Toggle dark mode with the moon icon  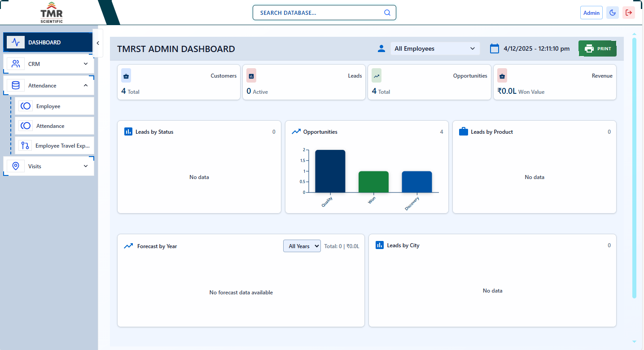click(613, 13)
